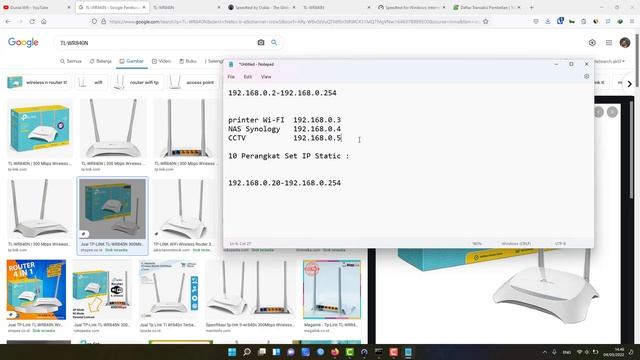Image resolution: width=640 pixels, height=360 pixels.
Task: Open the selected Jual TP-LINK TL-WR840N thumbnail
Action: click(112, 209)
